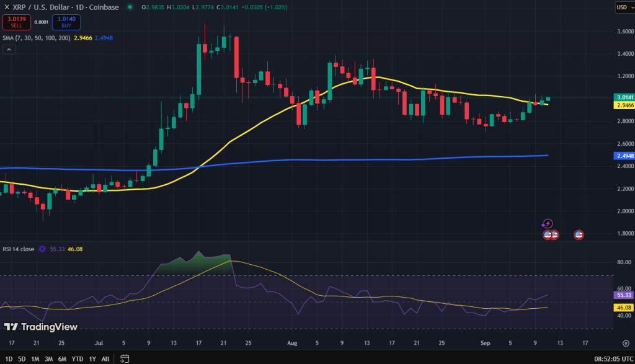Click the rightmost US flag event marker
The height and width of the screenshot is (364, 635).
[579, 235]
